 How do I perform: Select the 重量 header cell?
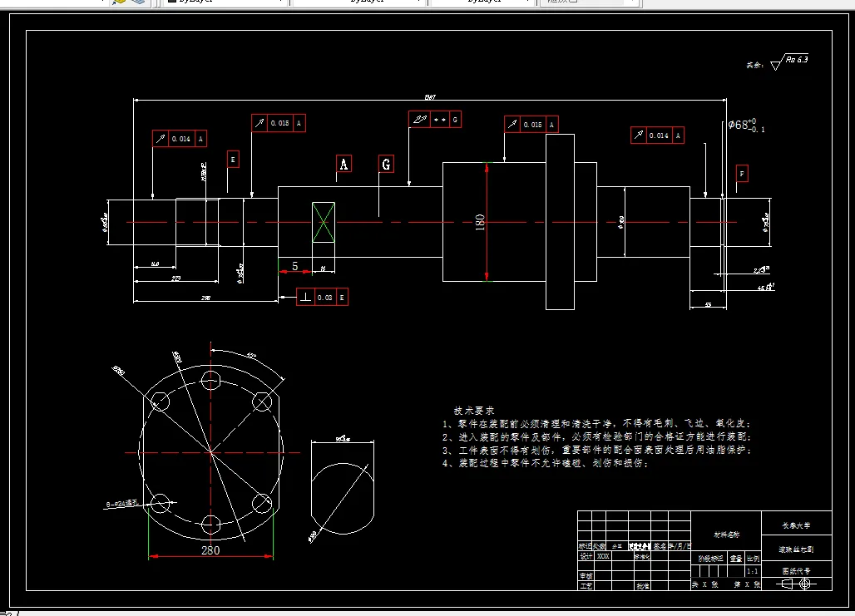click(737, 558)
